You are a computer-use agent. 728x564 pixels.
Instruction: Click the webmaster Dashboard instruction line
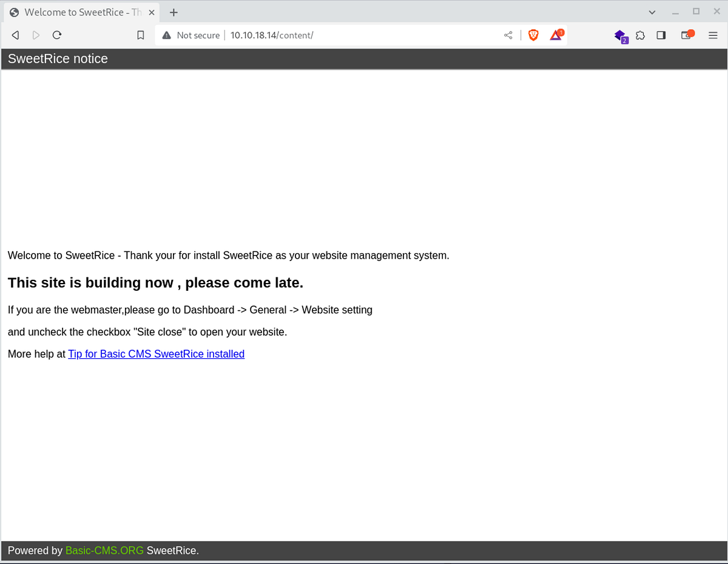point(190,310)
